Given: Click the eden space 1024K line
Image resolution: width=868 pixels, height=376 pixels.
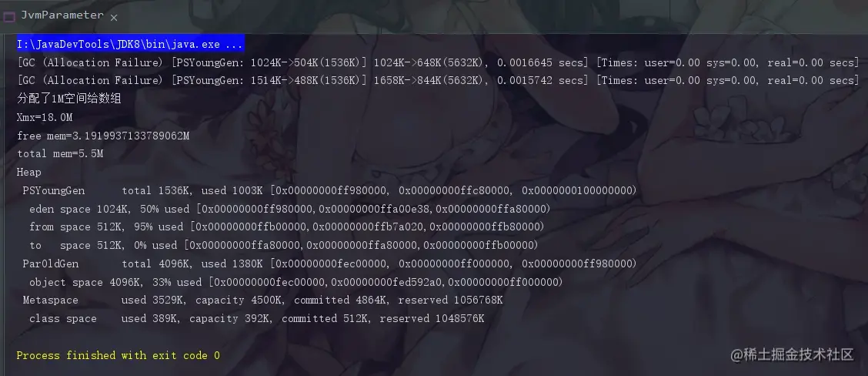Looking at the screenshot, I should click(x=289, y=209).
